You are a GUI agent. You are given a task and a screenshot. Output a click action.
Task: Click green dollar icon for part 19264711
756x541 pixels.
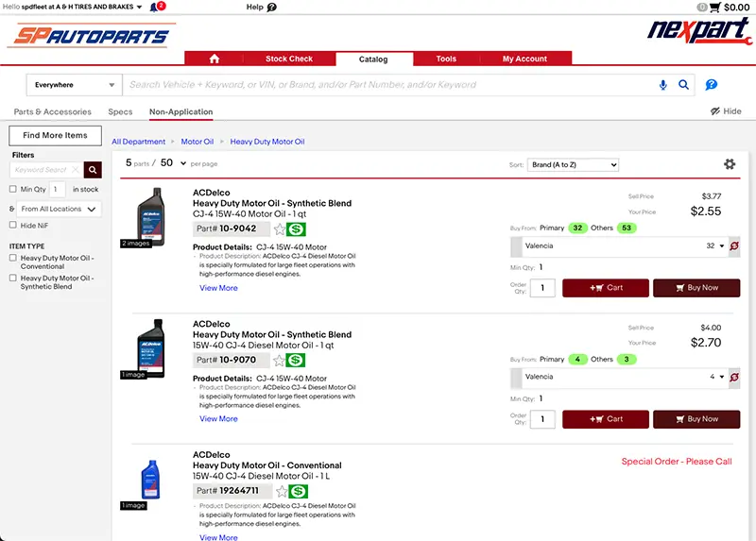coord(299,491)
